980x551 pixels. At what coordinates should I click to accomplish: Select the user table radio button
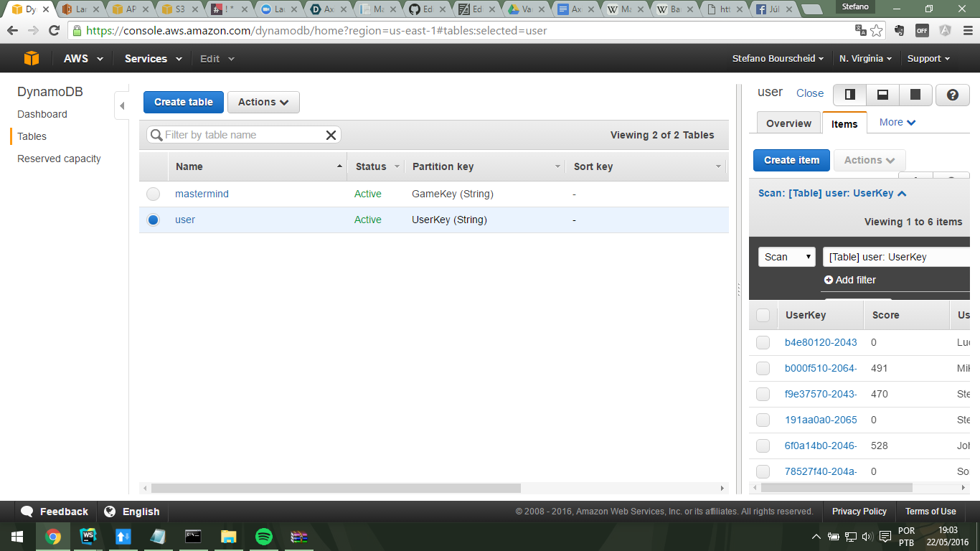click(153, 220)
